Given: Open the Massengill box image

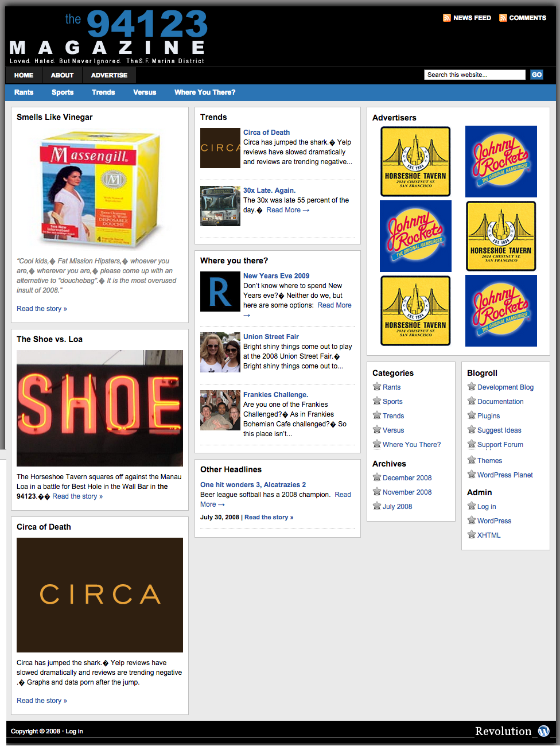Looking at the screenshot, I should [100, 189].
